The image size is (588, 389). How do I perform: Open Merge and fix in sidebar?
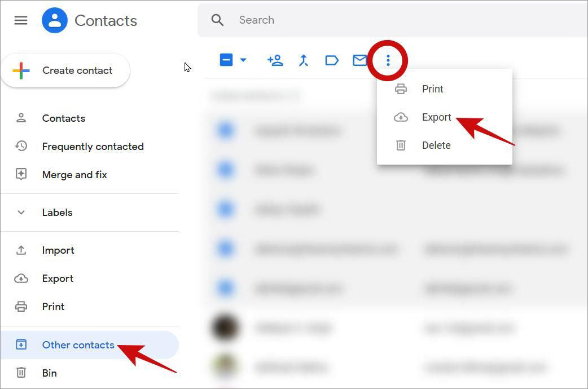(x=89, y=175)
